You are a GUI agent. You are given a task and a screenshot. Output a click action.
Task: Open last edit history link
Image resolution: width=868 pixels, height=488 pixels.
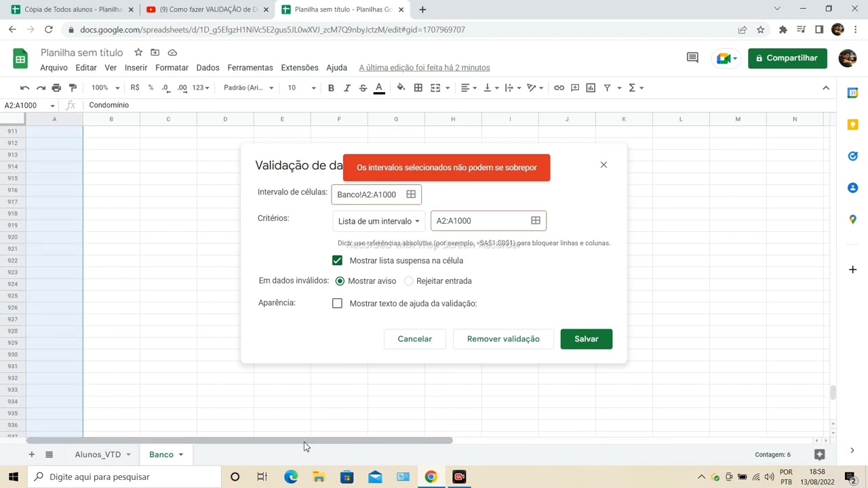point(425,68)
